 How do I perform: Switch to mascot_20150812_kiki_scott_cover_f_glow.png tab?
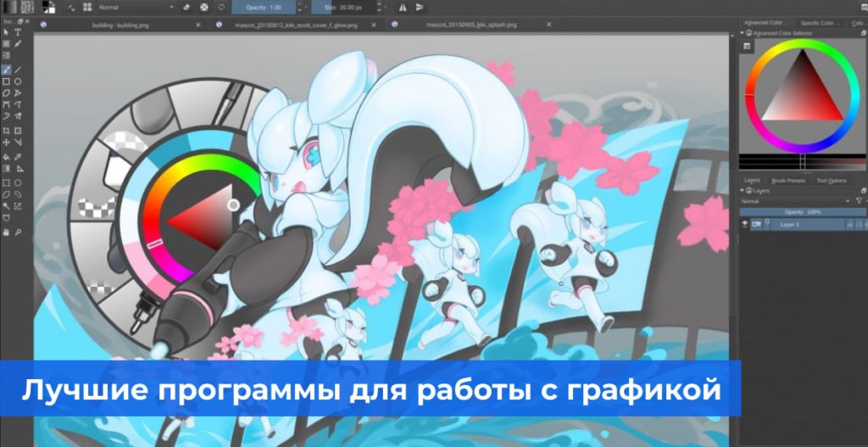[x=296, y=25]
